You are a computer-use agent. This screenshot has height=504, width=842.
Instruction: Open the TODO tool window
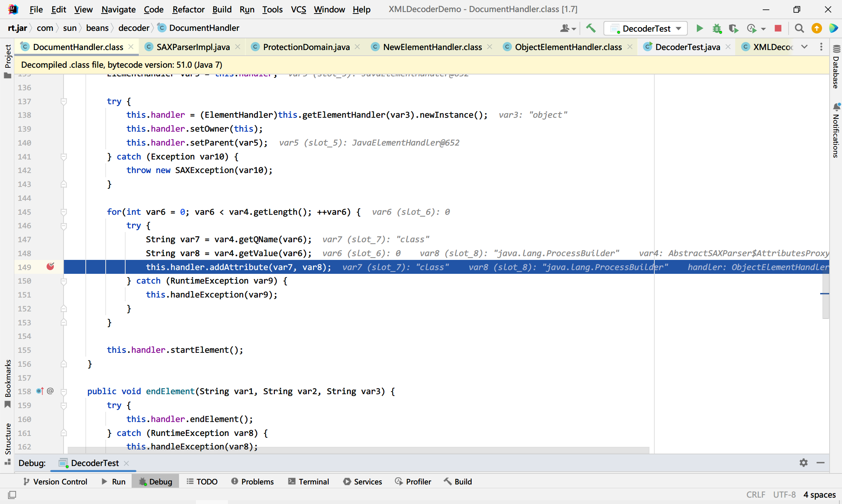click(x=202, y=481)
